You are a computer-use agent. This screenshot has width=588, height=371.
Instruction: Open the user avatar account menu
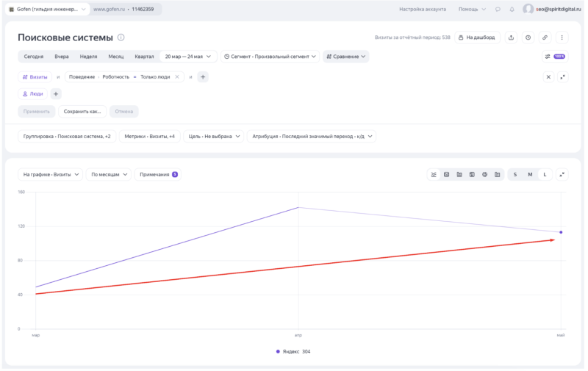[528, 10]
